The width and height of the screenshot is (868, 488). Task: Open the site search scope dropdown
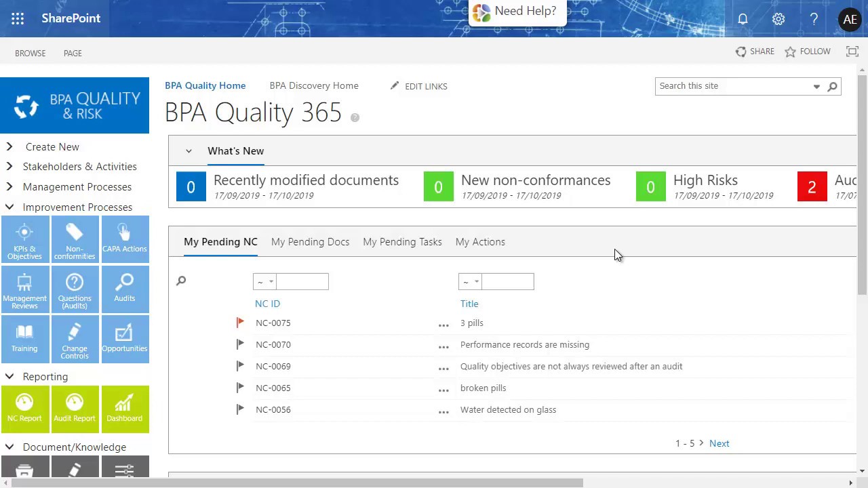816,86
